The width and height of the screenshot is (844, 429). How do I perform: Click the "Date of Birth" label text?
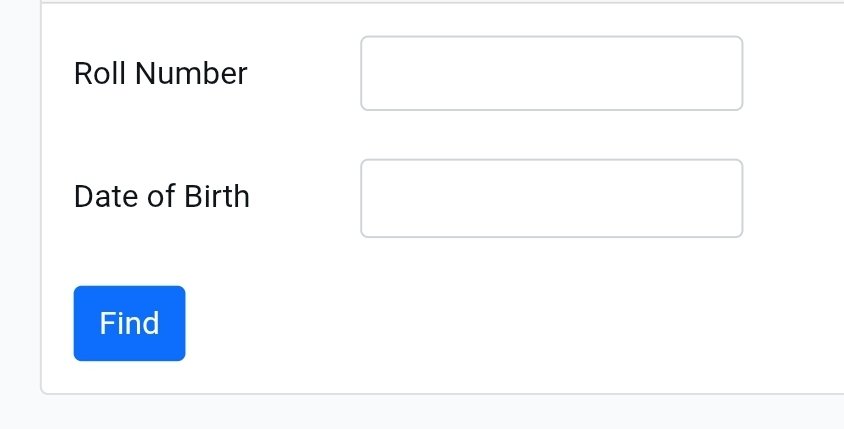(161, 196)
